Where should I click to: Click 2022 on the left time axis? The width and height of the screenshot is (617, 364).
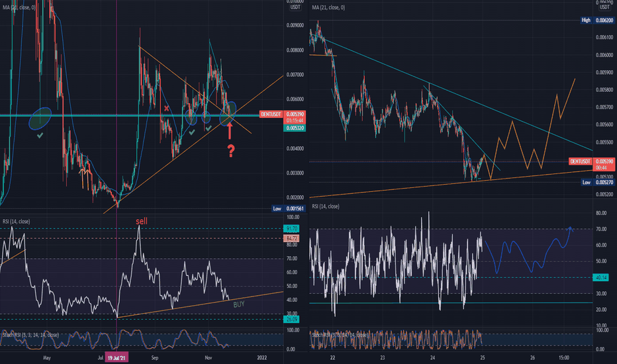[x=261, y=357]
